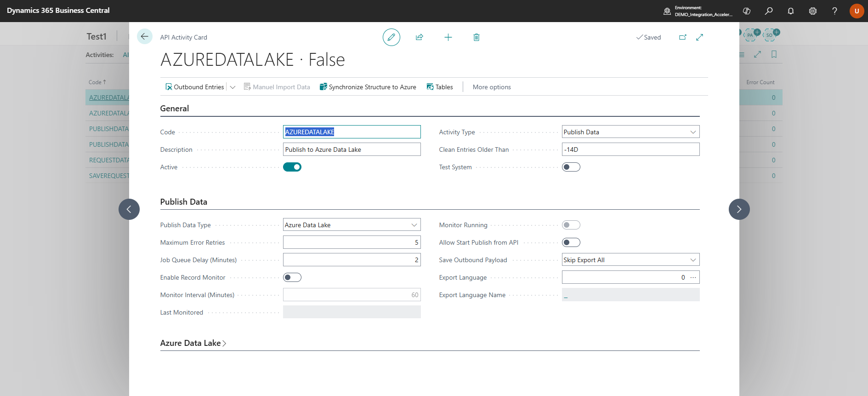Viewport: 868px width, 396px height.
Task: Toggle the Active switch
Action: click(292, 167)
